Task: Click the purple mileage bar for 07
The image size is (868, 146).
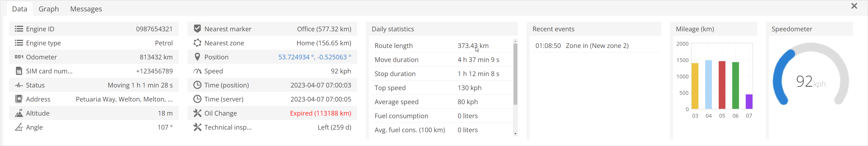Action: 749,102
